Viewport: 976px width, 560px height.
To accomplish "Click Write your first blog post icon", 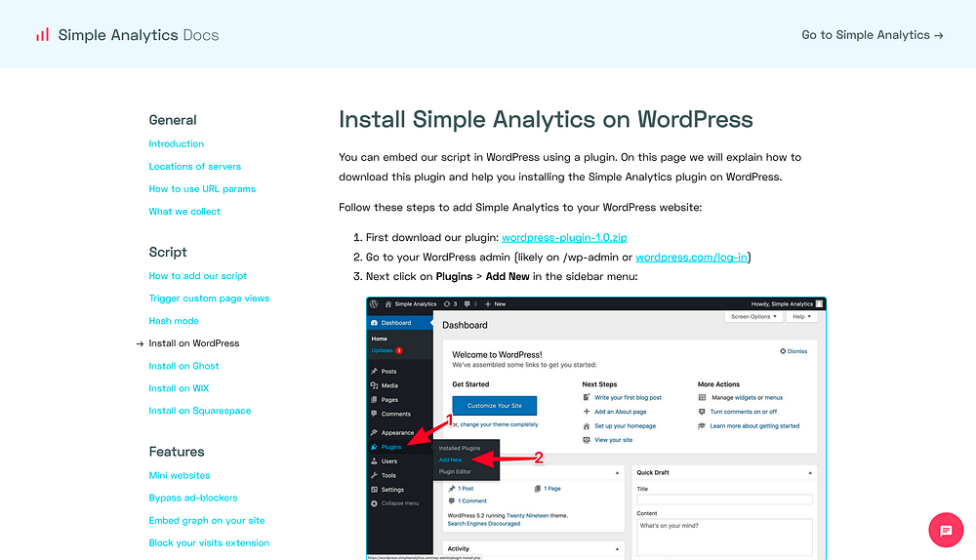I will point(587,397).
